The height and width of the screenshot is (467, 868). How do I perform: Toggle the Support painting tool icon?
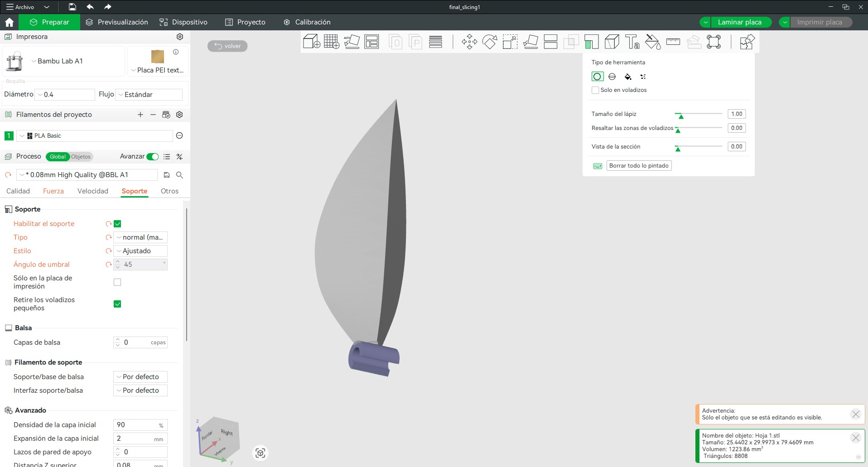click(591, 42)
